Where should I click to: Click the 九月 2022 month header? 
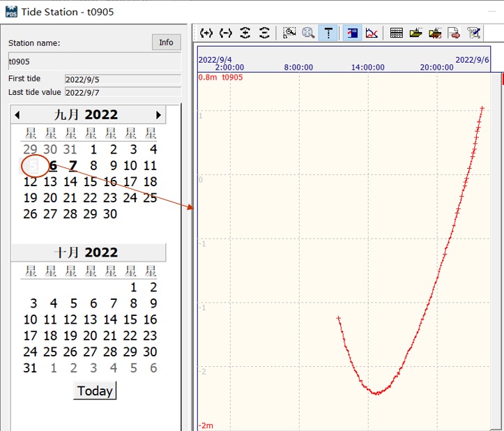coord(86,114)
